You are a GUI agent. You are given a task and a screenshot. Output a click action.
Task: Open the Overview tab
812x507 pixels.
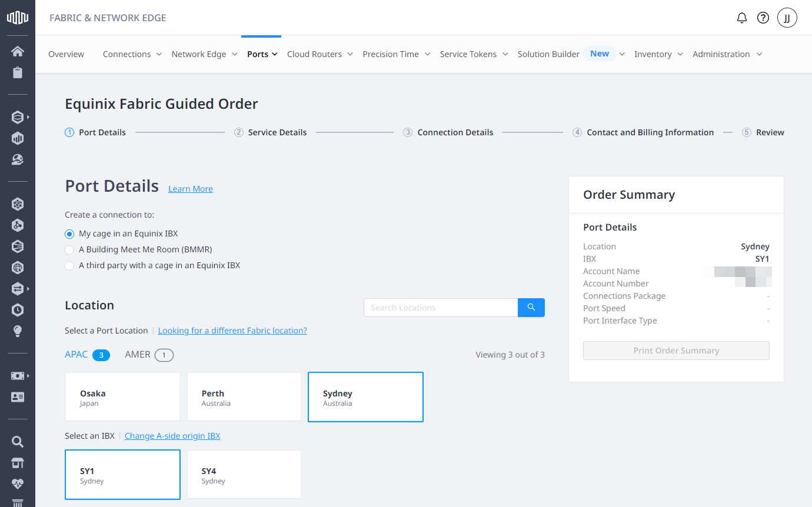click(x=66, y=54)
